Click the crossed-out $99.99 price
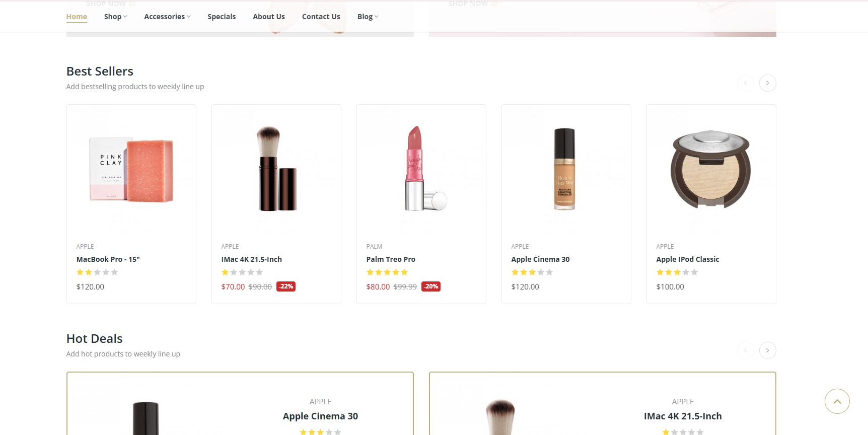 [405, 287]
